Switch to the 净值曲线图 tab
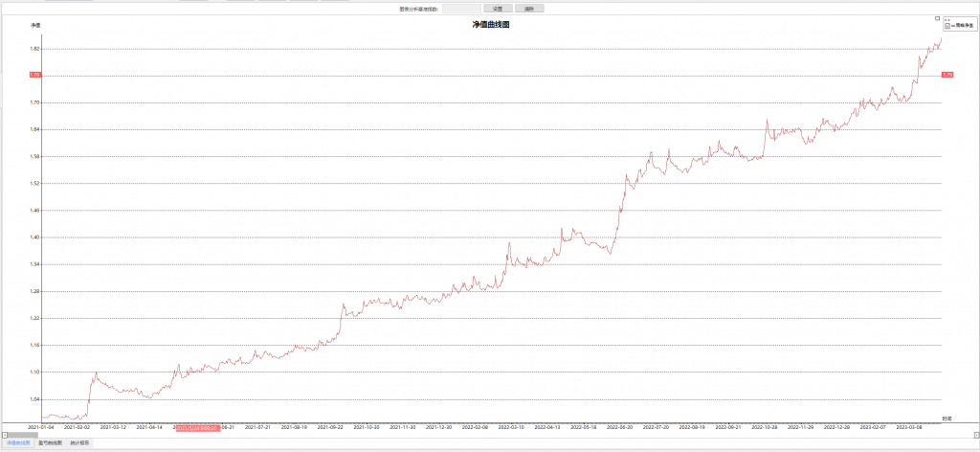 19,443
